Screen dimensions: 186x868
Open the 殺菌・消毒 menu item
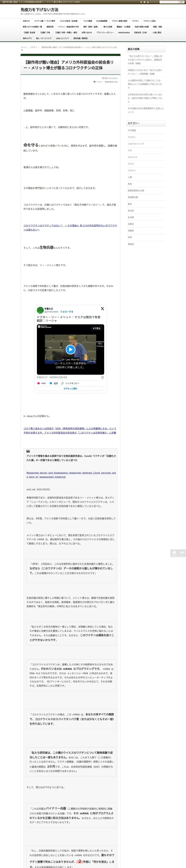coord(157,27)
